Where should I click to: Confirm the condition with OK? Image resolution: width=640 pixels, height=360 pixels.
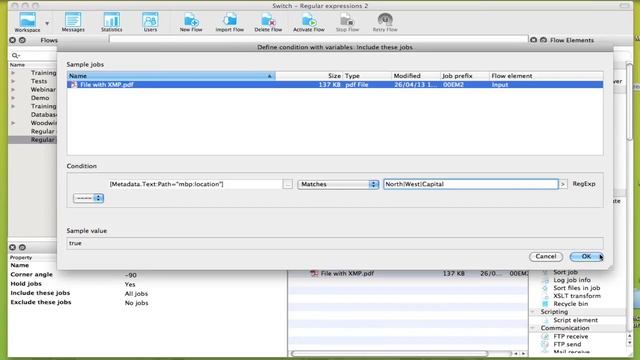coord(586,256)
